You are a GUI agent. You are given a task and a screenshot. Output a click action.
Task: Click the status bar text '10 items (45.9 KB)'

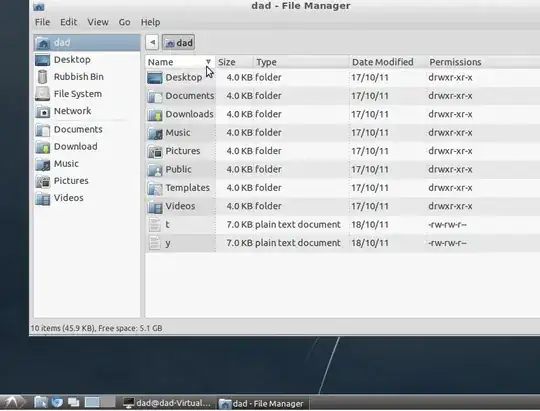62,328
